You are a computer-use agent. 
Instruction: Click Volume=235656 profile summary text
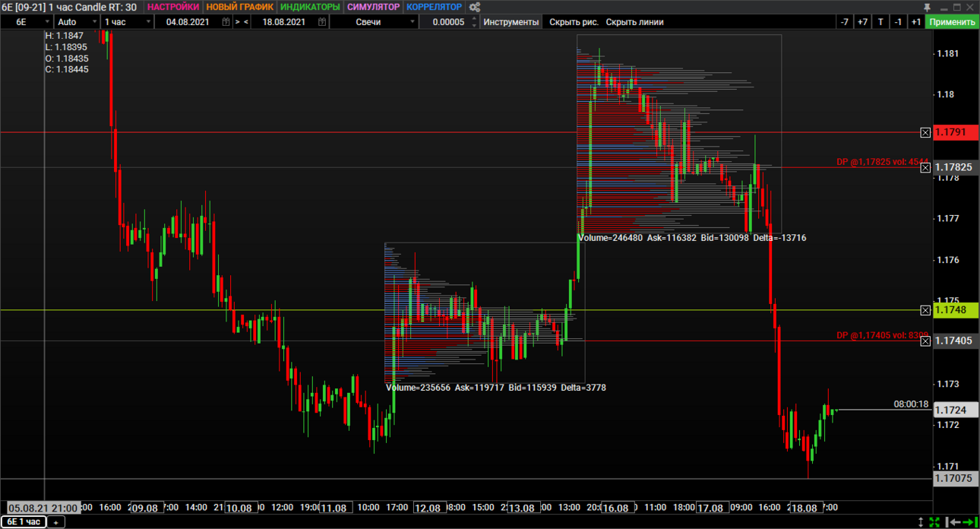(x=496, y=388)
